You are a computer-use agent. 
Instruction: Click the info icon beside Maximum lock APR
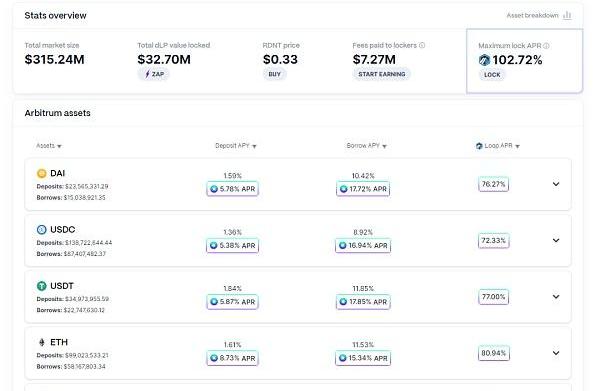(546, 46)
